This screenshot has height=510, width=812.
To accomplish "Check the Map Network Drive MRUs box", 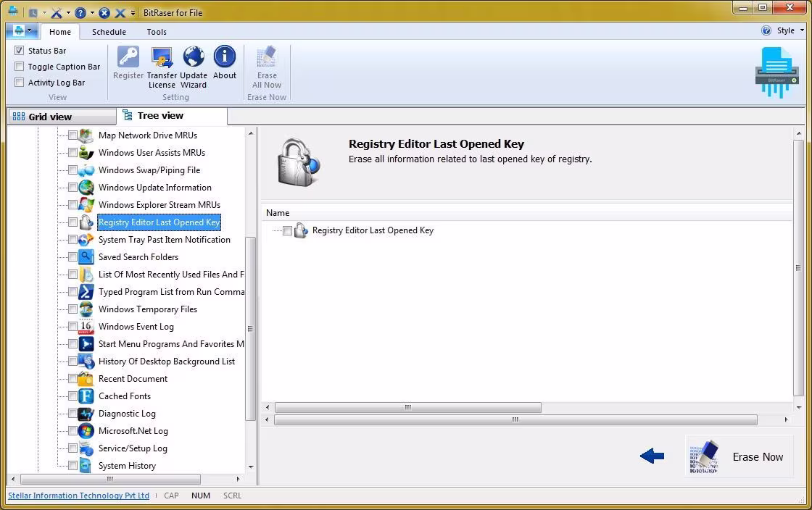I will pos(73,135).
